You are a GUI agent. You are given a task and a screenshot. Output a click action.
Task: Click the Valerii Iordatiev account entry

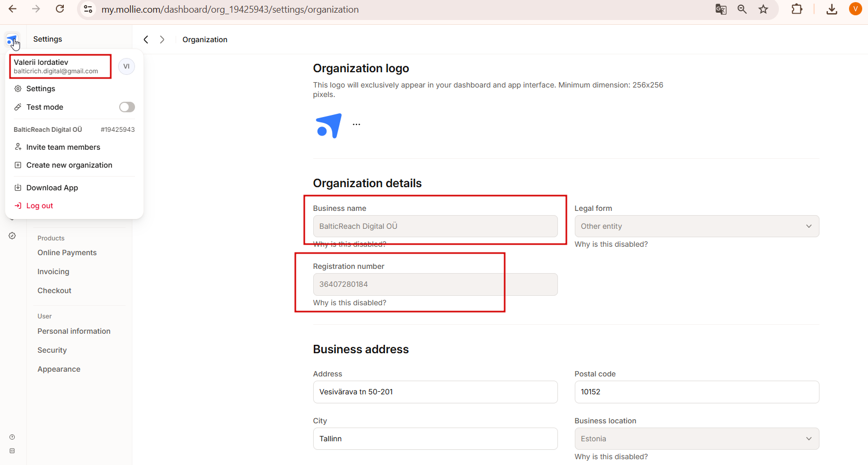(x=56, y=66)
